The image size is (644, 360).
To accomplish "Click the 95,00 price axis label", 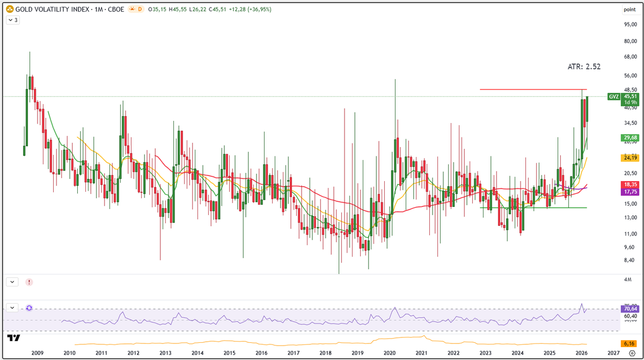I will point(630,24).
